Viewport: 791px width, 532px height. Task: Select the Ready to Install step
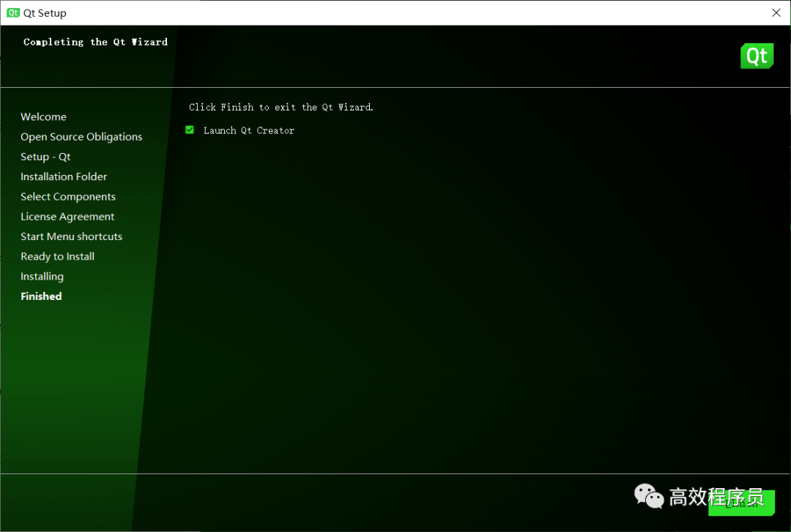(58, 257)
